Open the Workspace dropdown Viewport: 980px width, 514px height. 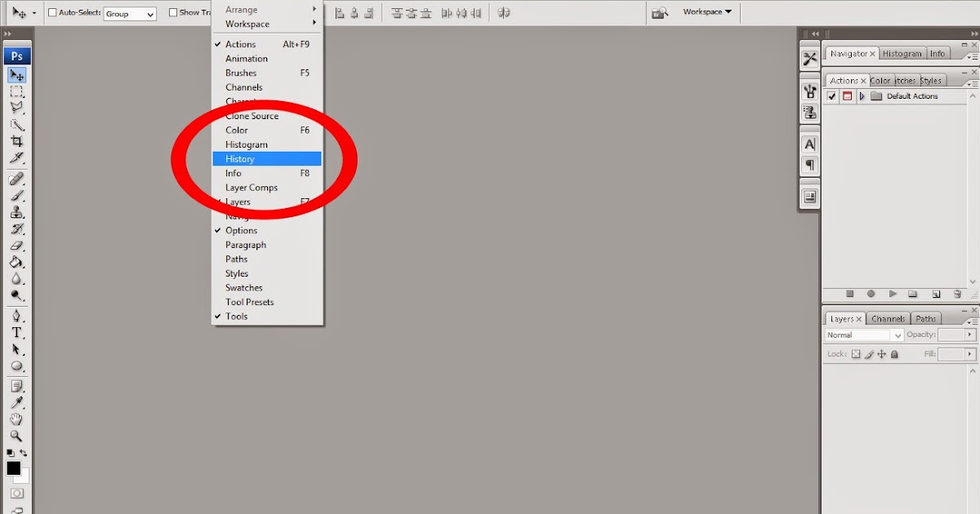(707, 12)
